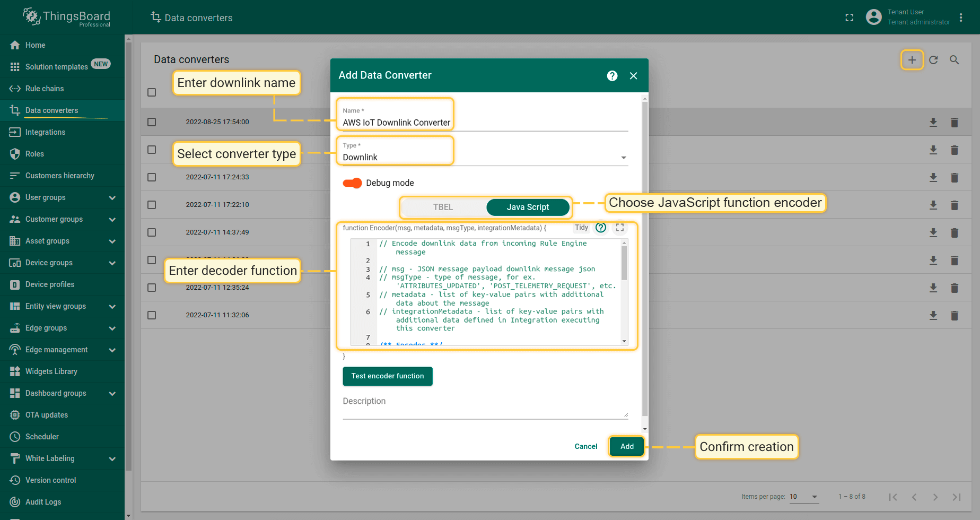
Task: Delete the 2022-07-11 11:32:06 converter
Action: click(x=954, y=316)
